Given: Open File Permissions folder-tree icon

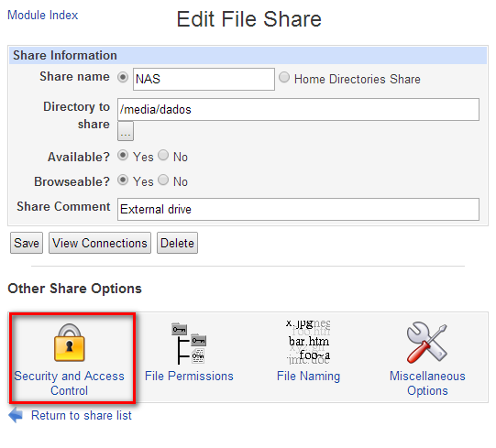Looking at the screenshot, I should coord(189,344).
